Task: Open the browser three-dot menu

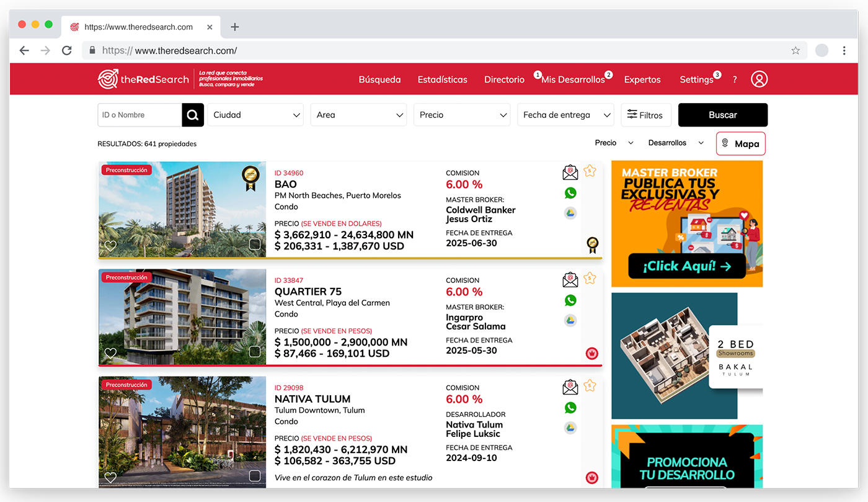Action: pos(844,51)
